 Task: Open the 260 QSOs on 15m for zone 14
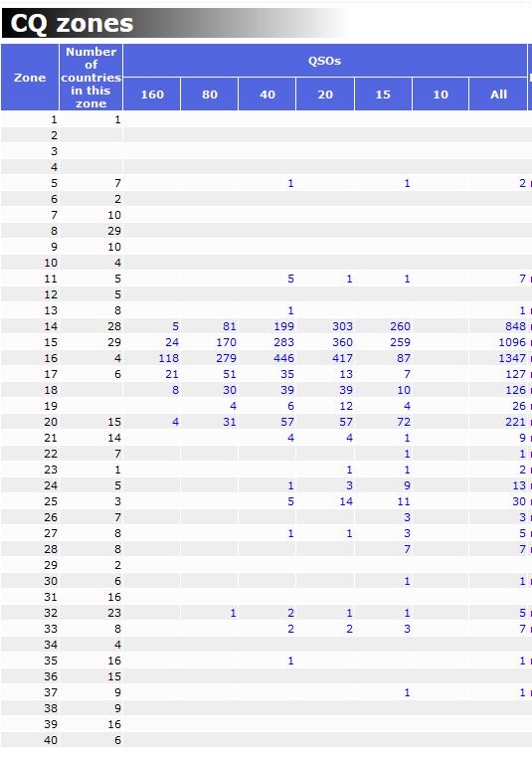click(x=400, y=326)
